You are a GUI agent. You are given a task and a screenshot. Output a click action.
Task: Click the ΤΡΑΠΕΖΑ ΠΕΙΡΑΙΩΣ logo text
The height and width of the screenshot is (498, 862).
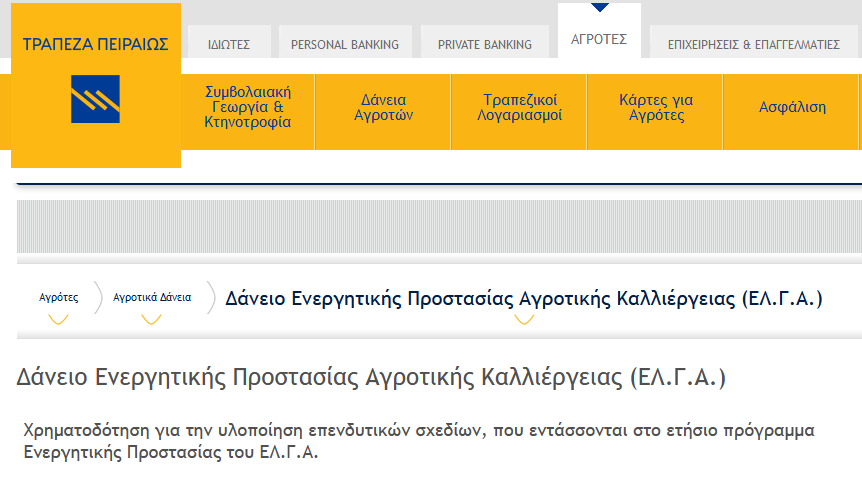[95, 44]
